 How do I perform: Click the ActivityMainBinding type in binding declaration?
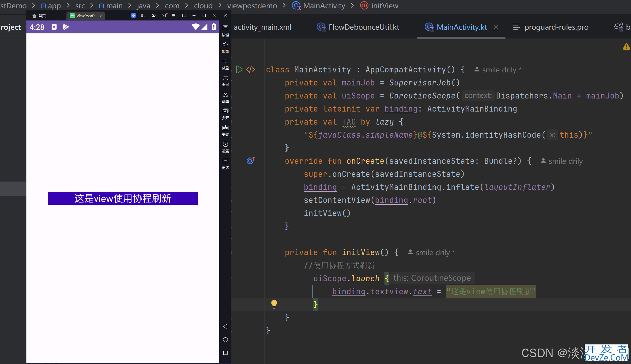[472, 109]
